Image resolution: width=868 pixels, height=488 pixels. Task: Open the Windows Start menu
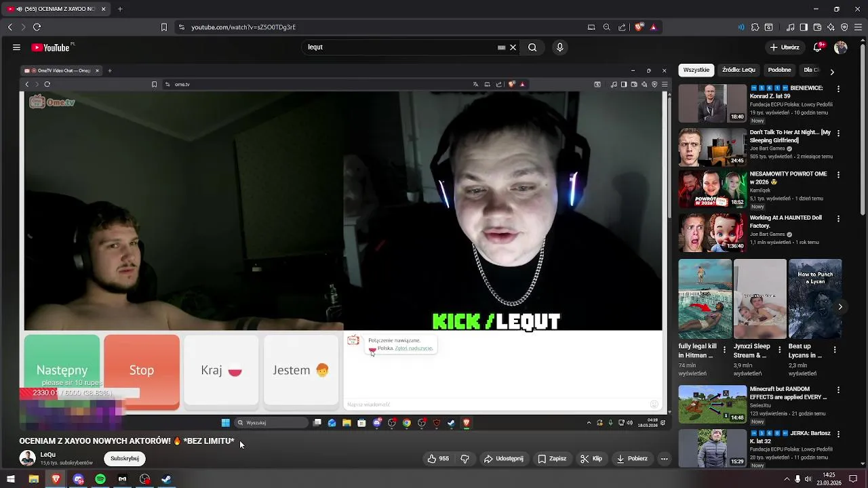pyautogui.click(x=11, y=479)
